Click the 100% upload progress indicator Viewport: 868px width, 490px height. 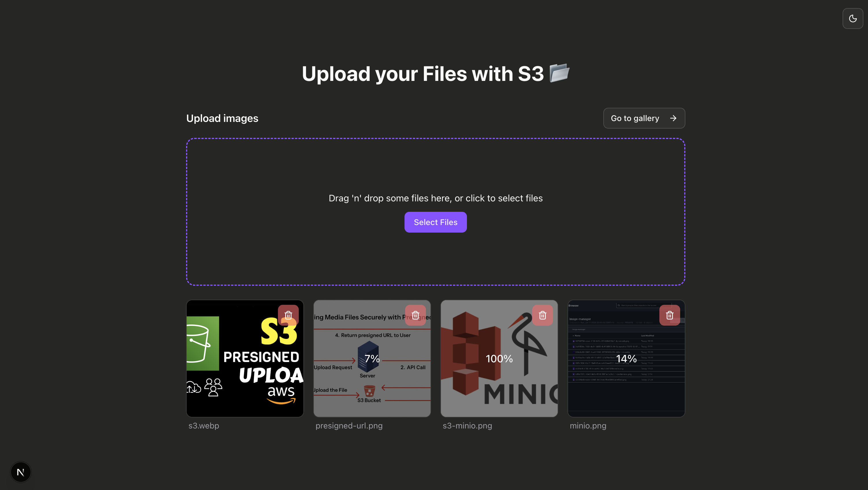tap(499, 359)
